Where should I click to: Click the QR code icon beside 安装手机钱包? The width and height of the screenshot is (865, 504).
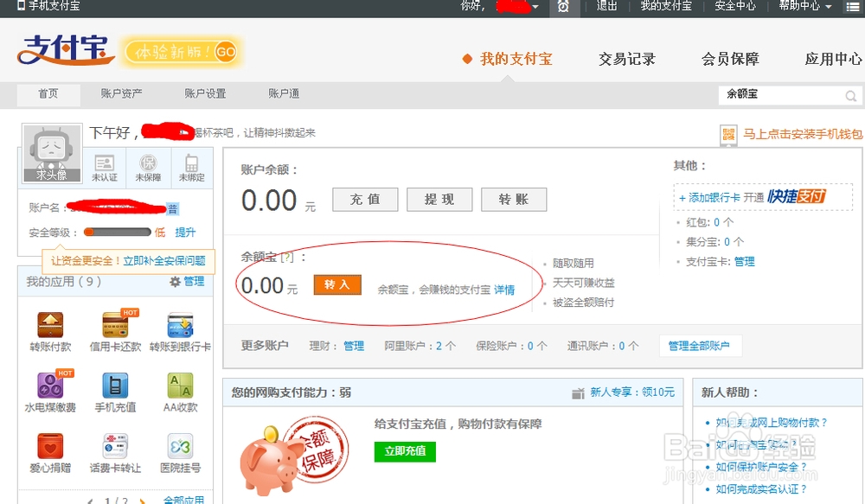(x=728, y=135)
